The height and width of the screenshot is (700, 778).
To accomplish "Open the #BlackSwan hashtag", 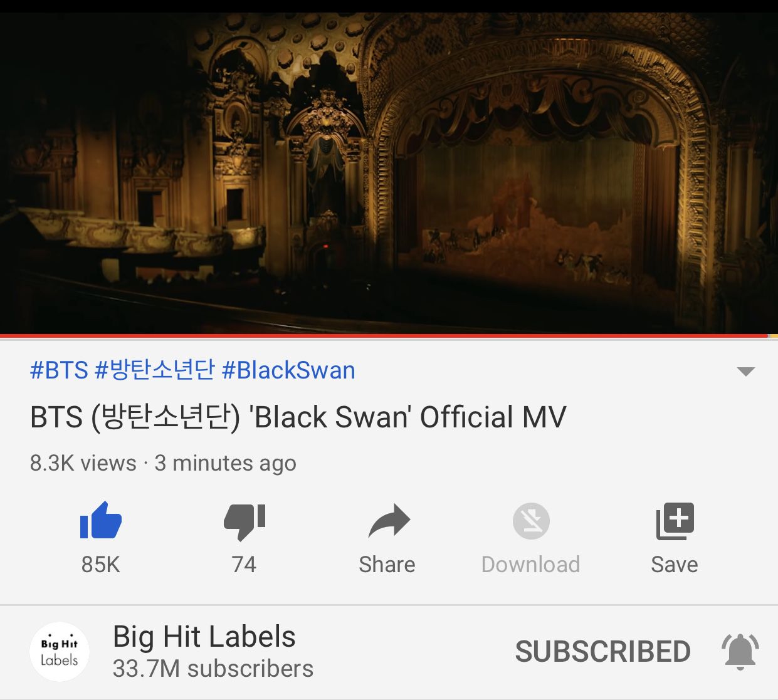I will pos(288,370).
